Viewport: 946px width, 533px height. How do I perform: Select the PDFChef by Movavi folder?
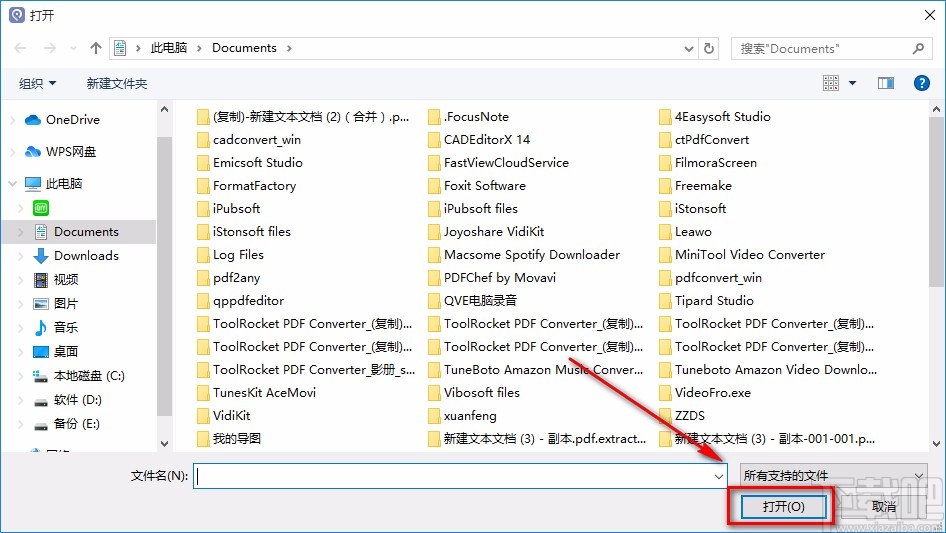point(492,278)
